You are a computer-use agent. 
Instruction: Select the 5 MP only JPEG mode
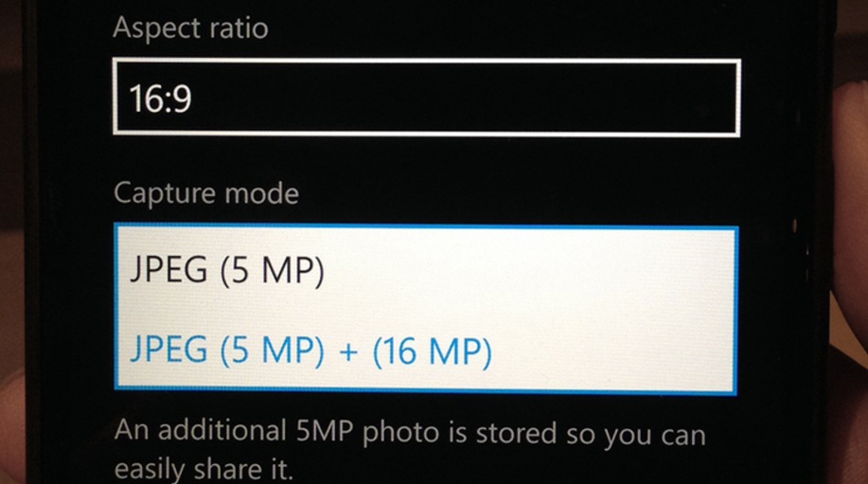point(226,270)
